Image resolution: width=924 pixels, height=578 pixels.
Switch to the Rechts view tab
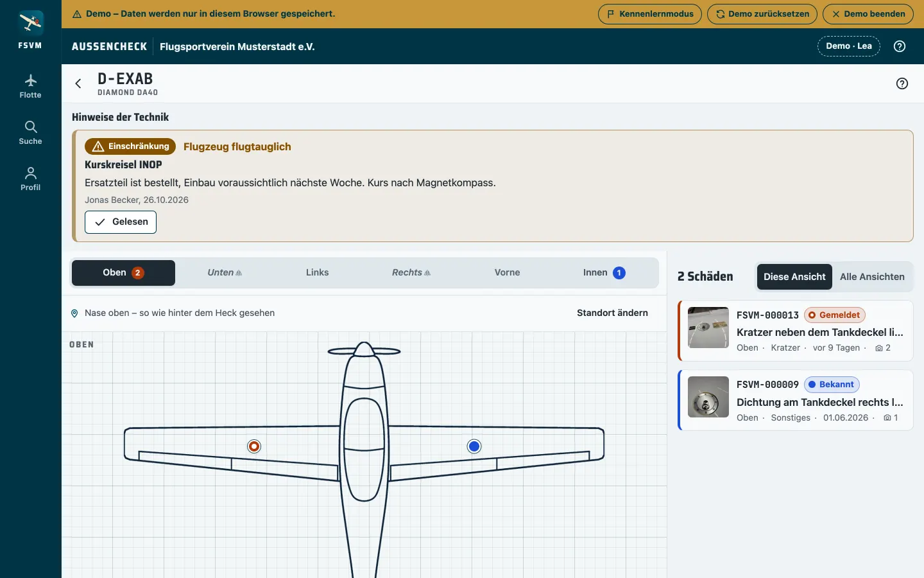pyautogui.click(x=411, y=273)
